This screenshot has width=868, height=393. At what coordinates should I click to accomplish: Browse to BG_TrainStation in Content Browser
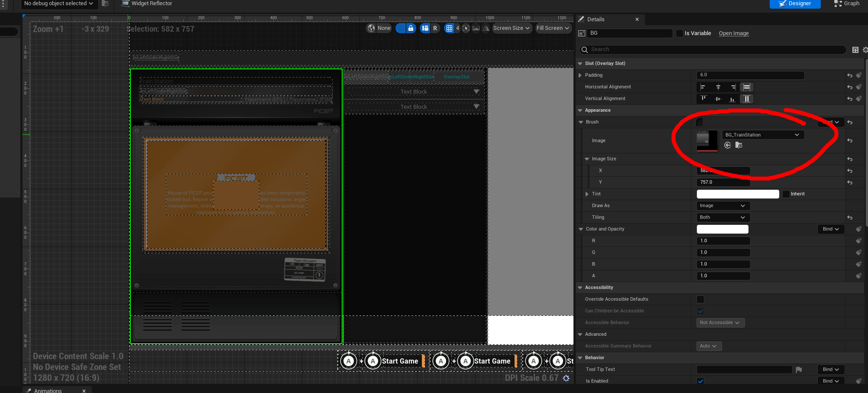point(739,145)
